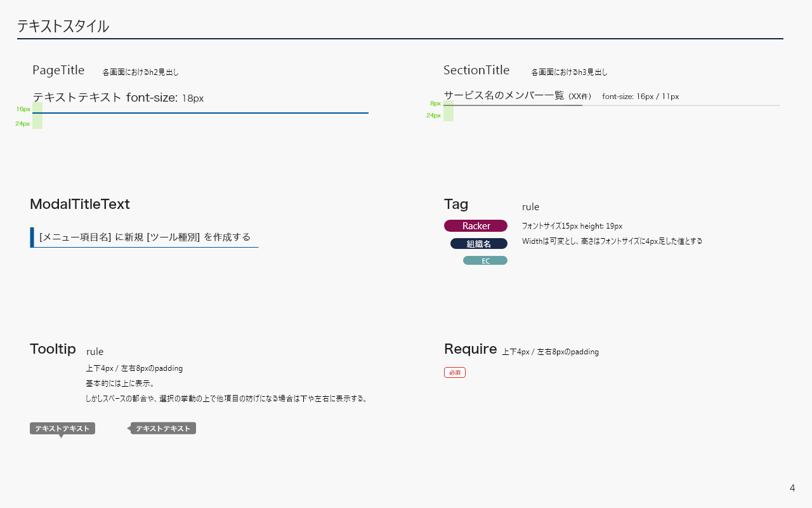Click the Tag heading

pos(456,204)
